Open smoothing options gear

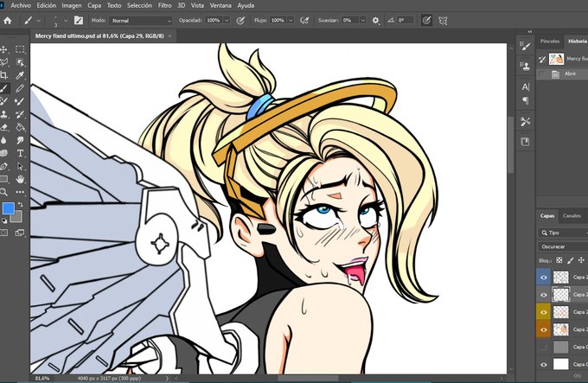pos(375,21)
